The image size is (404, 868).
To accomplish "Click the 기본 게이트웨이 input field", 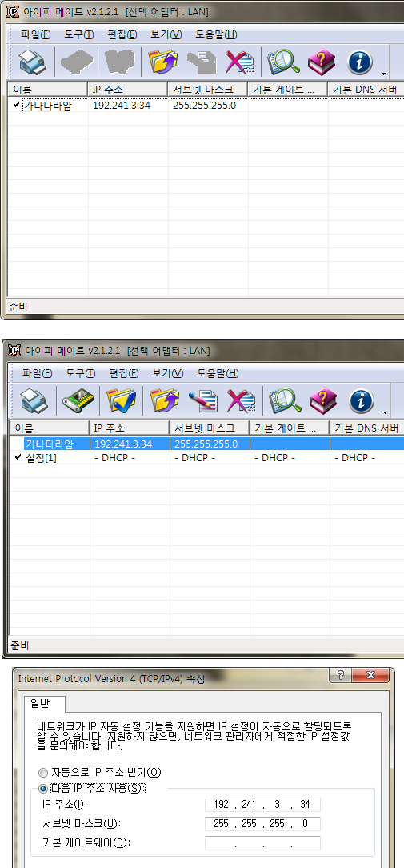I will [x=262, y=843].
